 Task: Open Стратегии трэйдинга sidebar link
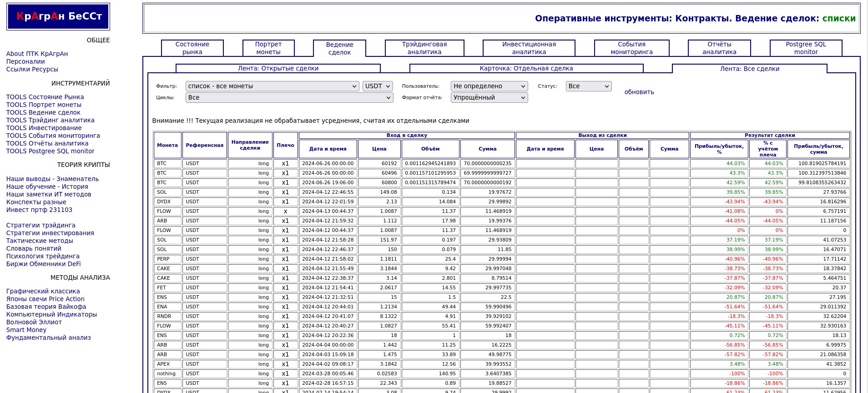[x=41, y=225]
